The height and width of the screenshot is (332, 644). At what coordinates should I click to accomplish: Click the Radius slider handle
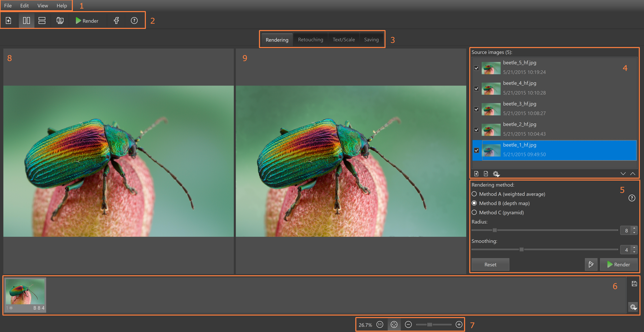pos(494,230)
